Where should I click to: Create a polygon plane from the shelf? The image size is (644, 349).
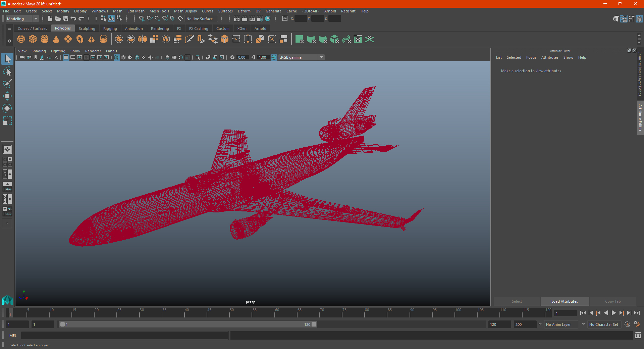[68, 39]
